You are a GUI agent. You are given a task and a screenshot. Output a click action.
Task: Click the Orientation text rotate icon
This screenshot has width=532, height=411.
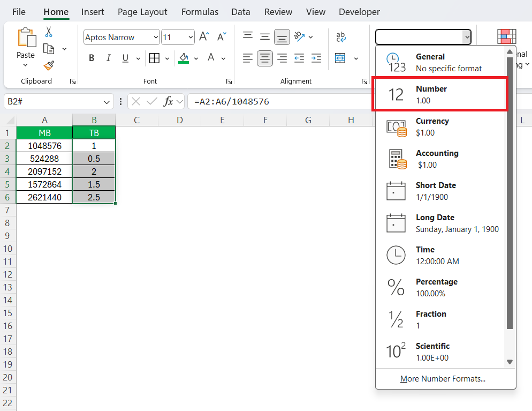[x=299, y=36]
